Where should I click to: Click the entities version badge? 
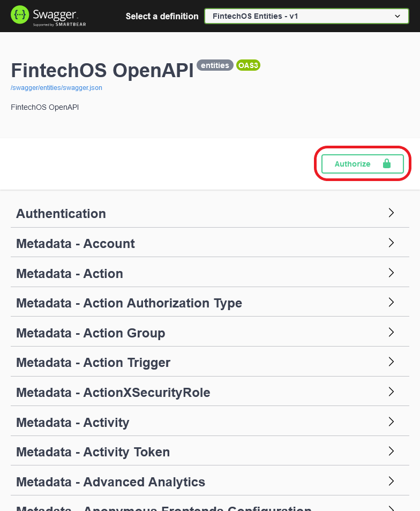215,65
